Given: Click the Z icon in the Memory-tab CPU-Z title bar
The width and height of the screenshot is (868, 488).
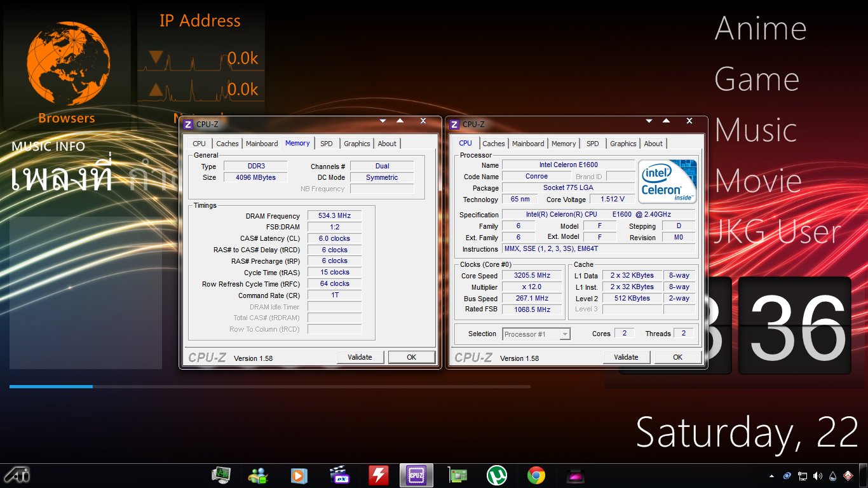Looking at the screenshot, I should (x=188, y=125).
